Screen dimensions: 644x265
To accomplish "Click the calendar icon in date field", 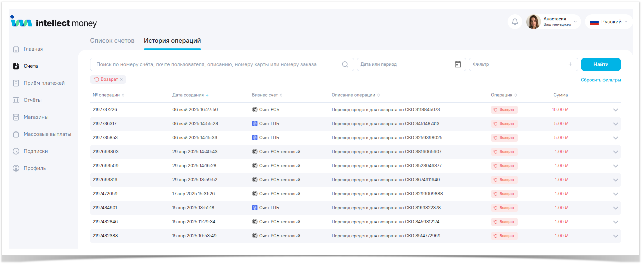I will coord(458,64).
